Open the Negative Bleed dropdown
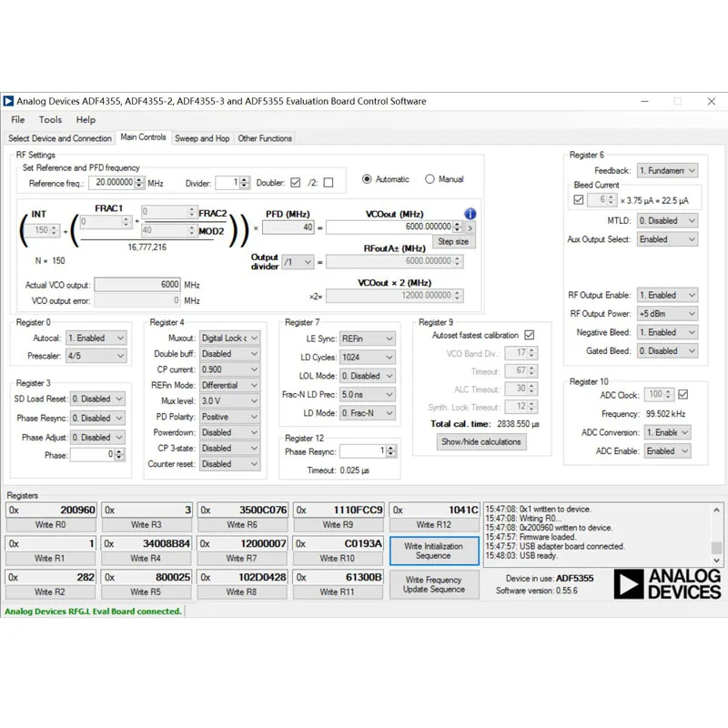 tap(667, 332)
